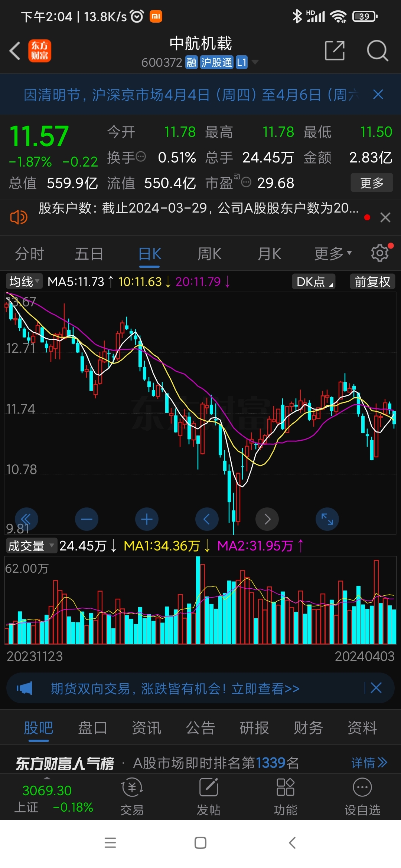Tap the 市盈 info circle icon
The image size is (401, 868).
point(246,182)
